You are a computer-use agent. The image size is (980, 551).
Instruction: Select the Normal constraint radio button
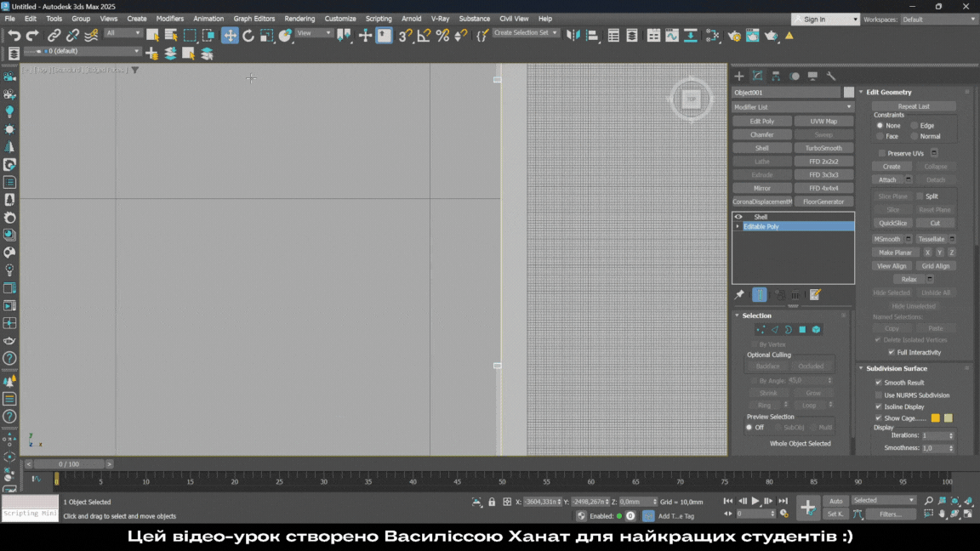pyautogui.click(x=914, y=136)
